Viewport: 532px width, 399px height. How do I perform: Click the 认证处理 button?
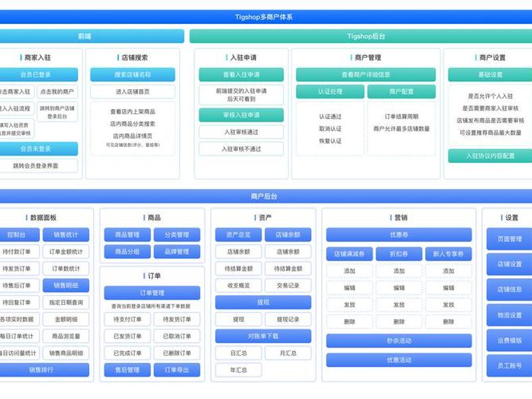(330, 92)
